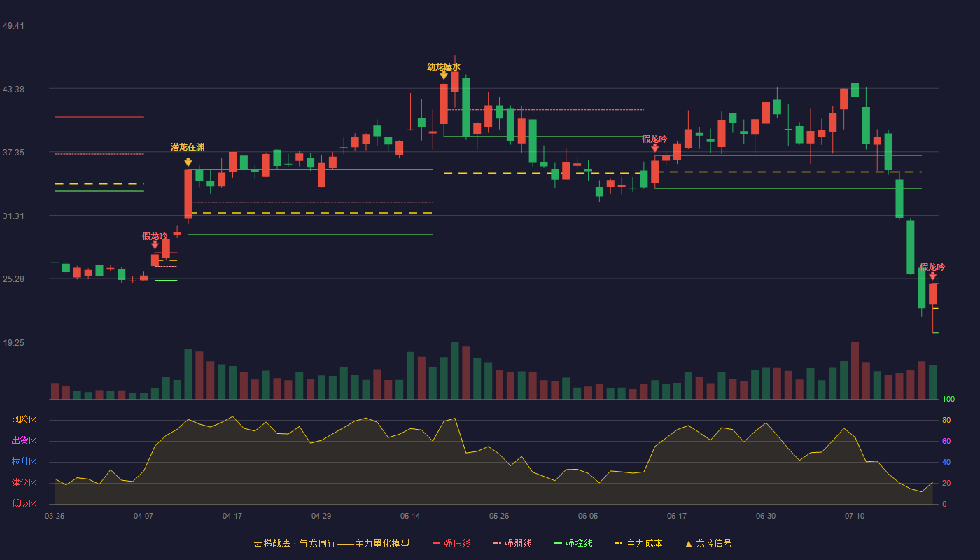
Task: Click the 05-14 date axis label
Action: pos(410,516)
